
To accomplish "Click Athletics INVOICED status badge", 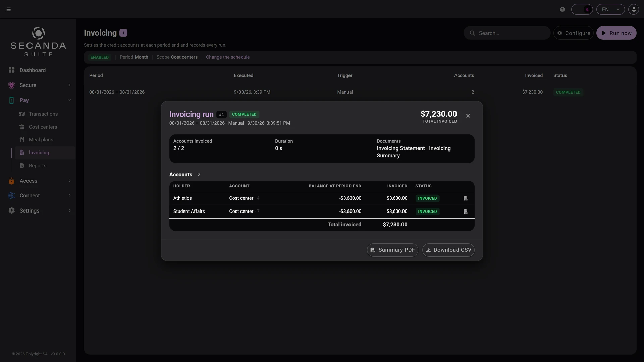I will pos(427,198).
